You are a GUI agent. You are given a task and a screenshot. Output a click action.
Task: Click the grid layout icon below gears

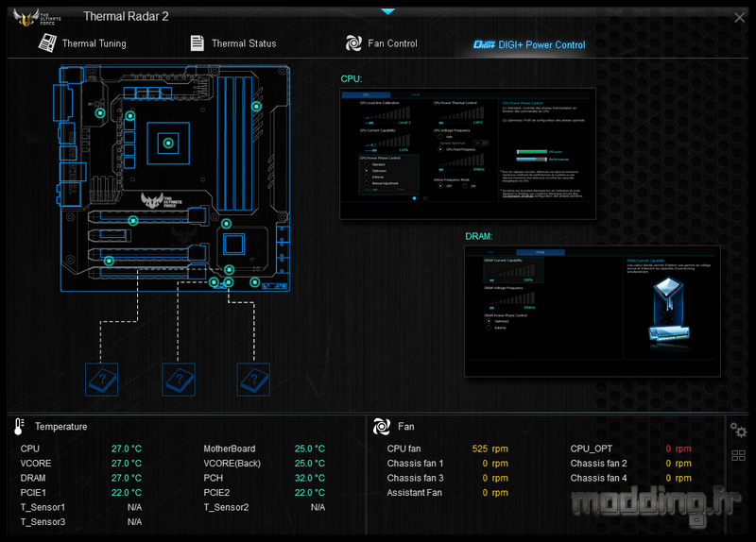coord(738,455)
